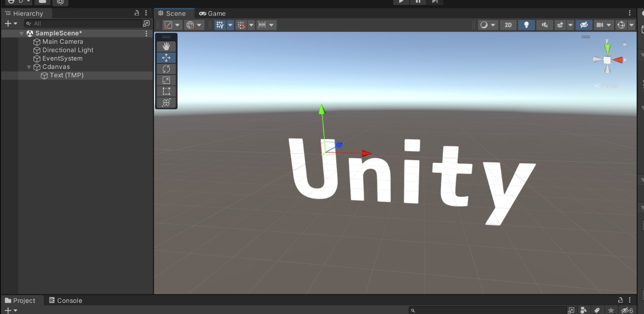Click the grey bottom cone of scene gizmo

tap(607, 69)
